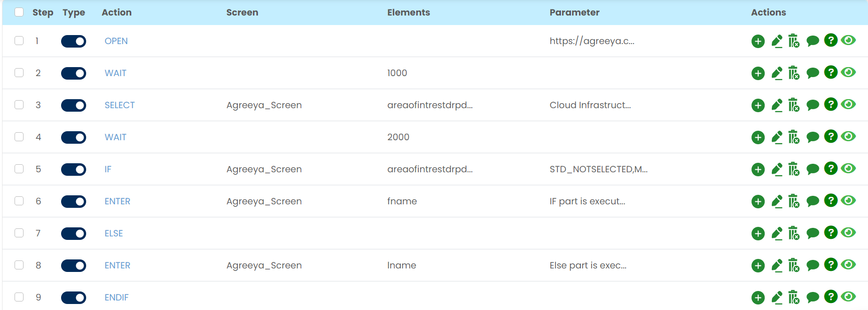Edit step 3 using the pencil icon
Image resolution: width=868 pixels, height=310 pixels.
point(777,105)
